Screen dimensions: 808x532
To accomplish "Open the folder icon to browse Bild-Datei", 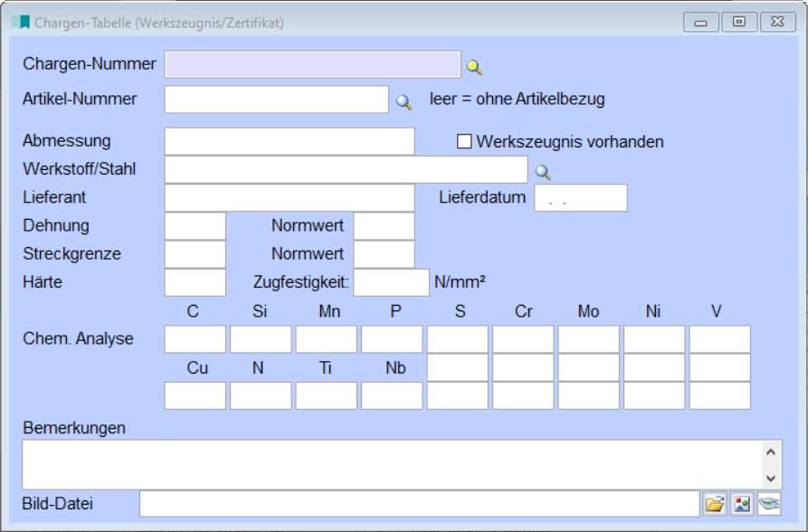I will click(x=715, y=504).
